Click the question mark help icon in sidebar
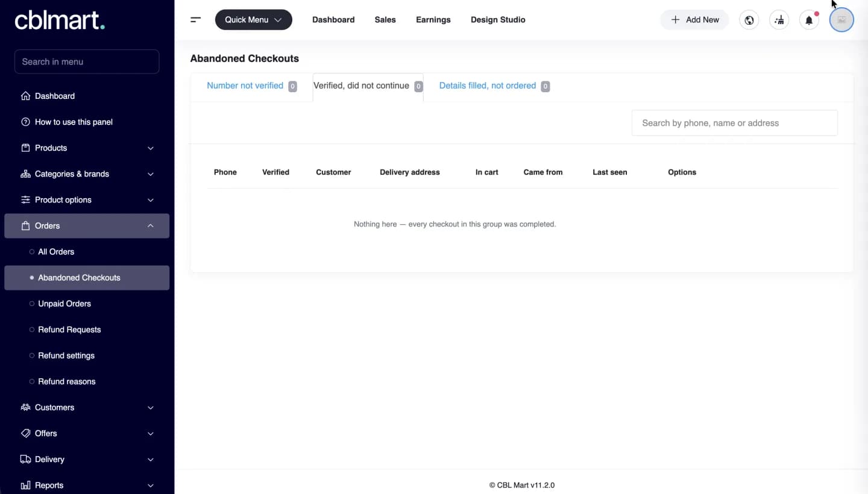 click(x=25, y=122)
